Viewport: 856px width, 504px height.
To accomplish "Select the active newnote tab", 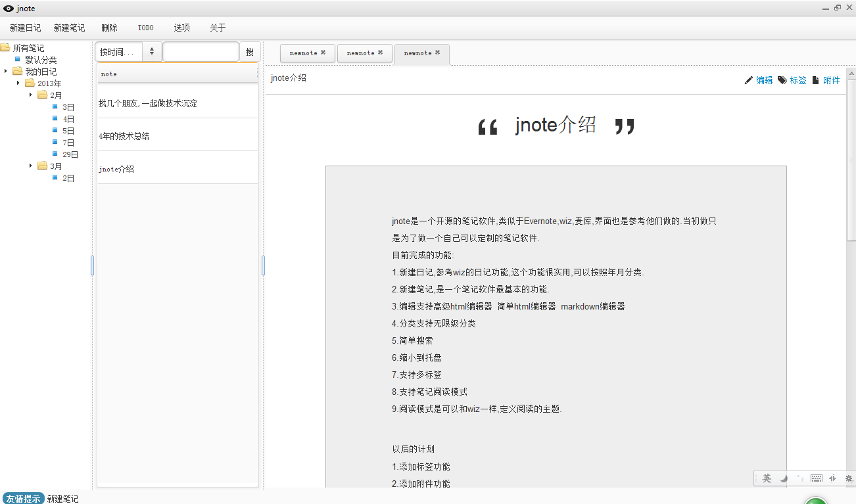I will click(422, 54).
